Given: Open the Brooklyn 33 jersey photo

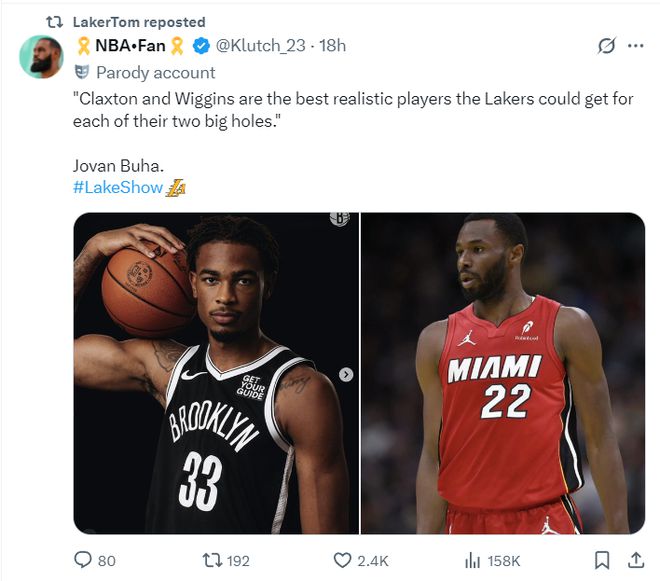Looking at the screenshot, I should point(215,372).
